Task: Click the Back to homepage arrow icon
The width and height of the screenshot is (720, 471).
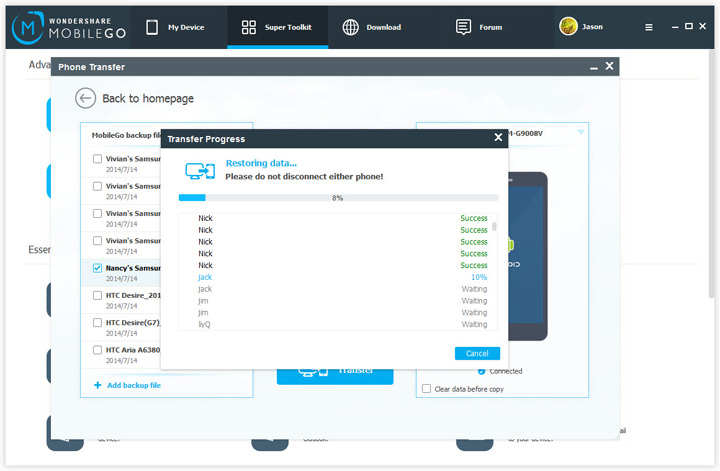Action: tap(85, 98)
